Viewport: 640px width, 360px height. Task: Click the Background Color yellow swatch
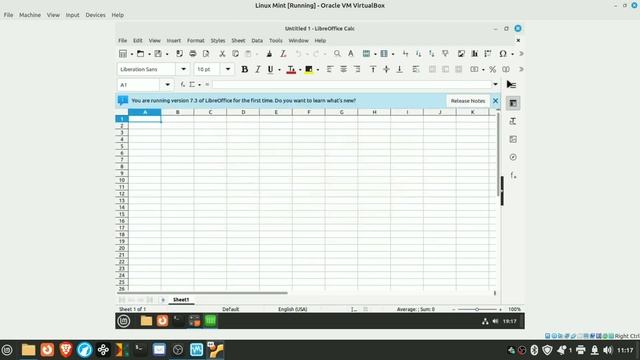click(309, 69)
